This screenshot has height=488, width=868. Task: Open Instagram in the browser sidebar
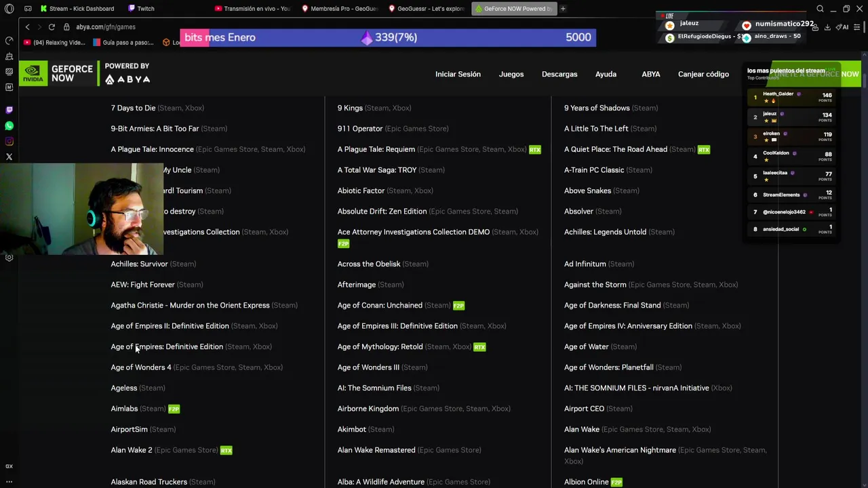(9, 141)
